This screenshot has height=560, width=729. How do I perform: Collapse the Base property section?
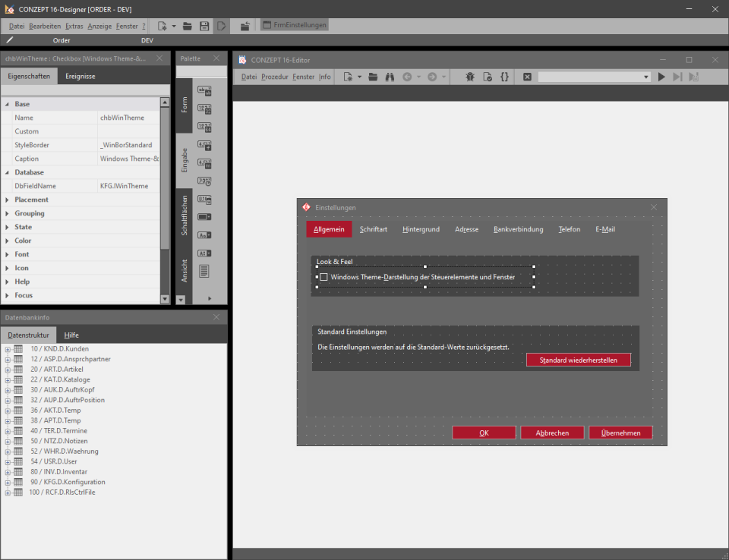coord(7,103)
